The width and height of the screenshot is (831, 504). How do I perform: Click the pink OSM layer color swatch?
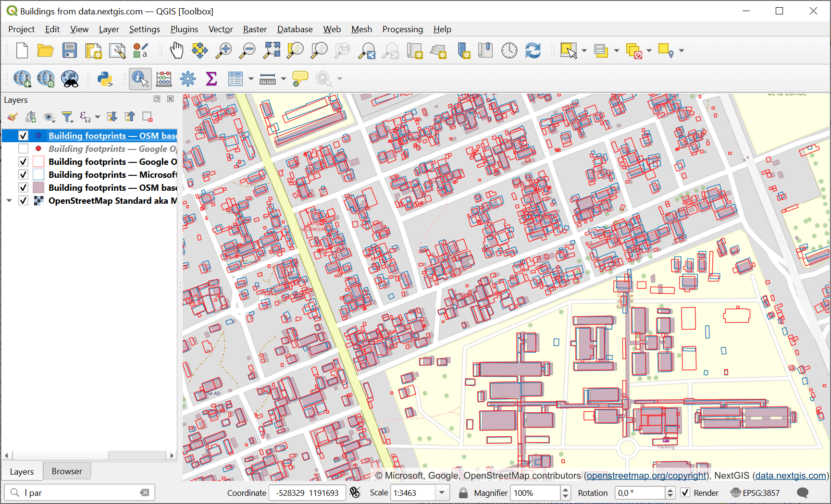coord(38,188)
